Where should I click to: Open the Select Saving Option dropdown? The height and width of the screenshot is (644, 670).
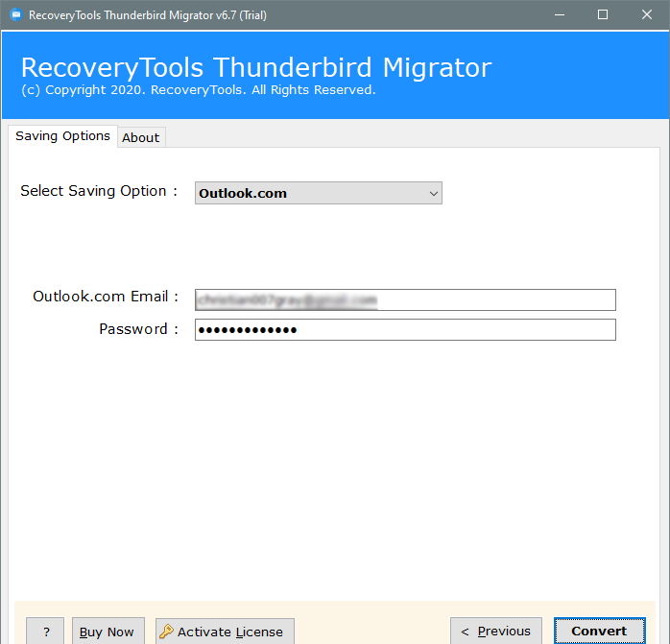[x=319, y=193]
